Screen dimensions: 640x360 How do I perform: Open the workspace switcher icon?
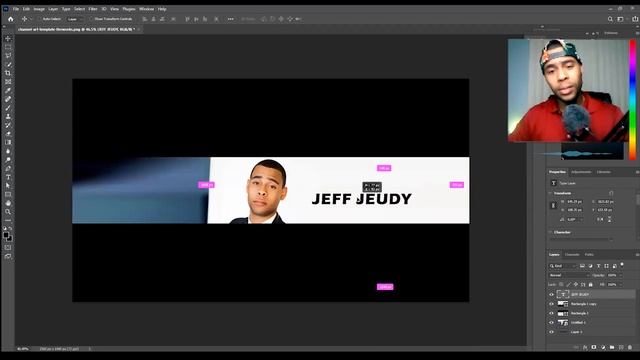pyautogui.click(x=621, y=19)
